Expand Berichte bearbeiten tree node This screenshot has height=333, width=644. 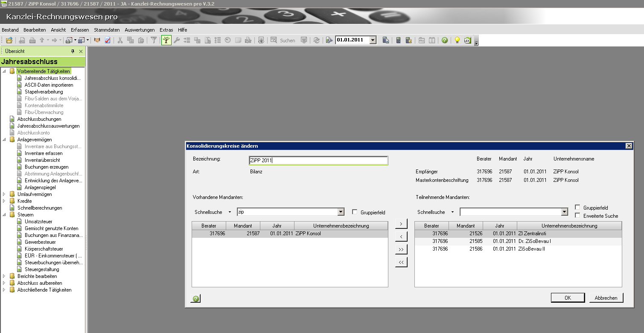(4, 276)
